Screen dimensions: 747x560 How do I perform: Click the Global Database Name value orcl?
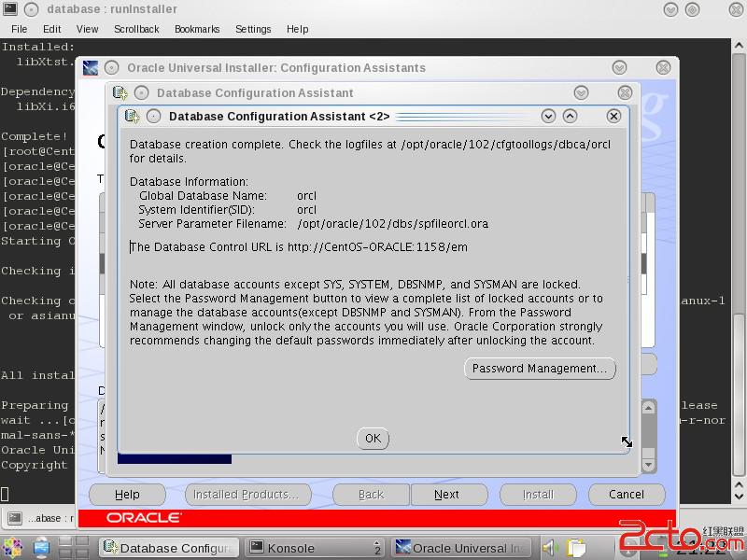point(306,196)
